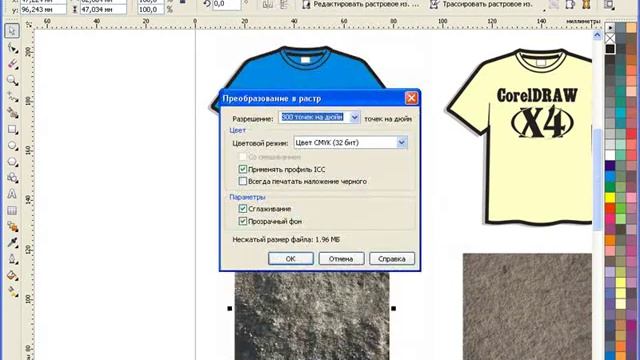
Task: Click the grayed dithering checkbox
Action: click(x=243, y=157)
